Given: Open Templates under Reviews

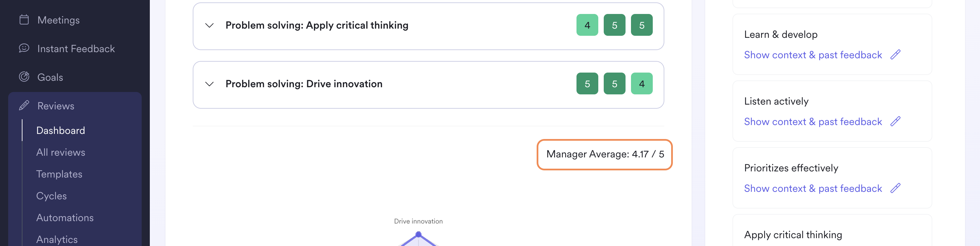Looking at the screenshot, I should tap(59, 174).
